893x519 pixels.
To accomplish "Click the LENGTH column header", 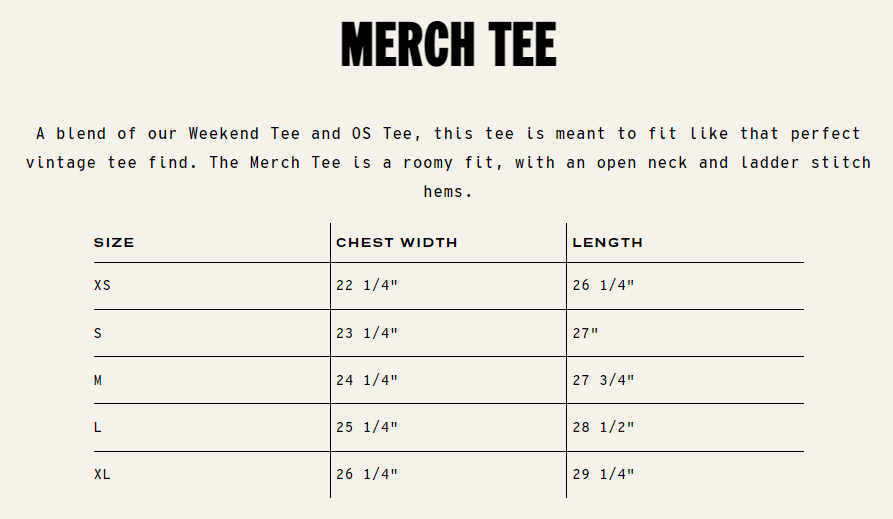I will pos(607,243).
